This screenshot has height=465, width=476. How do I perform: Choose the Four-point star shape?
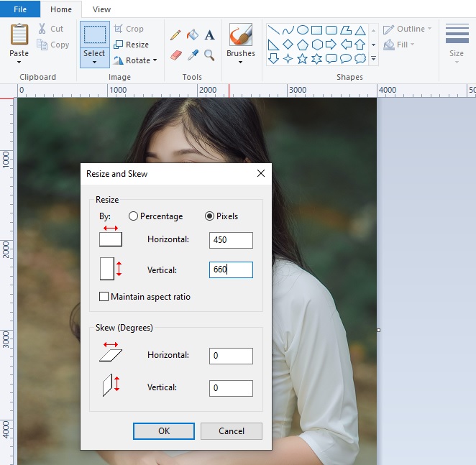coord(288,59)
